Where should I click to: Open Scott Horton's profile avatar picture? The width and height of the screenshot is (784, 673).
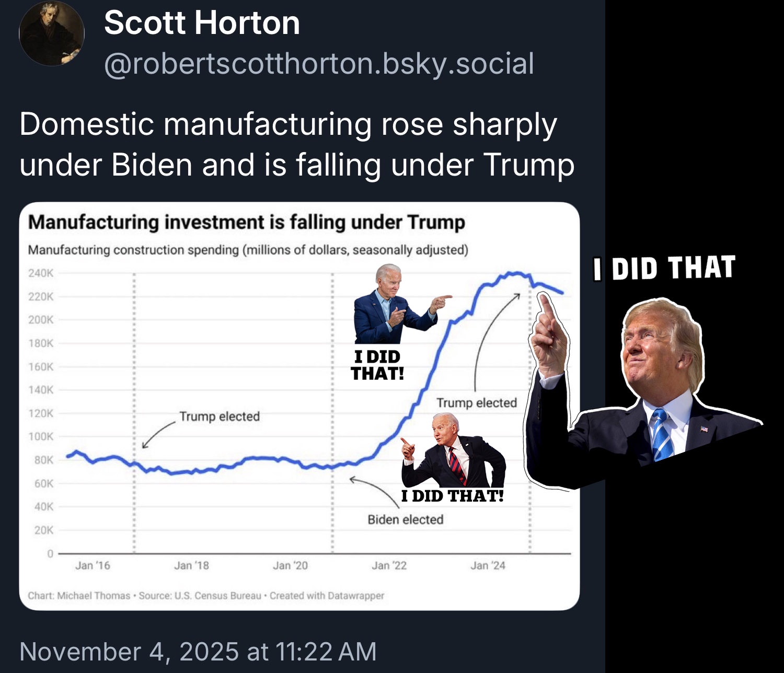tap(52, 33)
